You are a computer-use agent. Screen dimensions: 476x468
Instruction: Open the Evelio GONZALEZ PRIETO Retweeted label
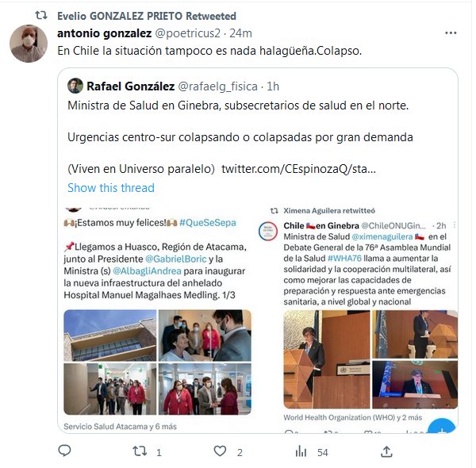(147, 16)
